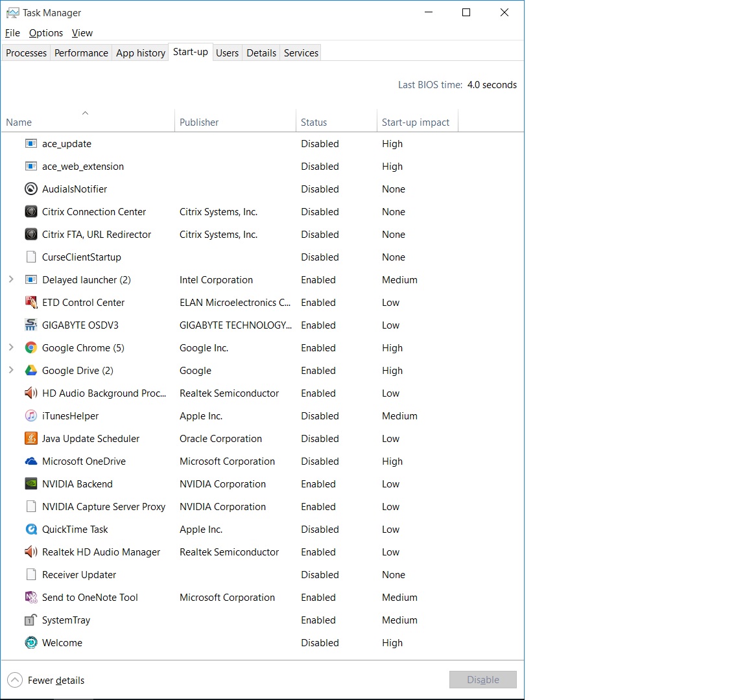Select the Microsoft OneDrive row name
The image size is (747, 700).
(x=84, y=461)
